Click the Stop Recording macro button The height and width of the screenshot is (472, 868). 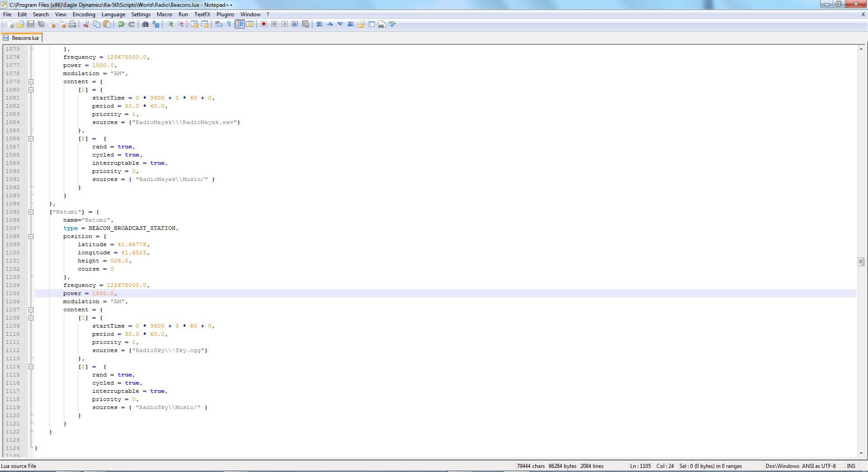[274, 24]
